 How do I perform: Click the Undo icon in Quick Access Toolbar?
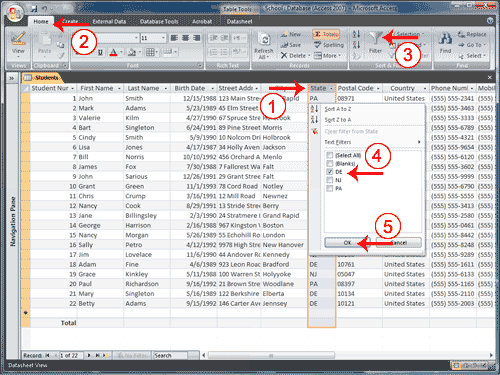[45, 9]
